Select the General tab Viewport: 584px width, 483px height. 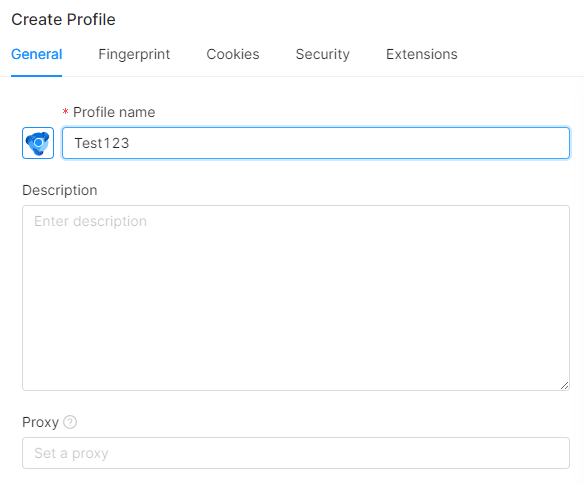(36, 54)
